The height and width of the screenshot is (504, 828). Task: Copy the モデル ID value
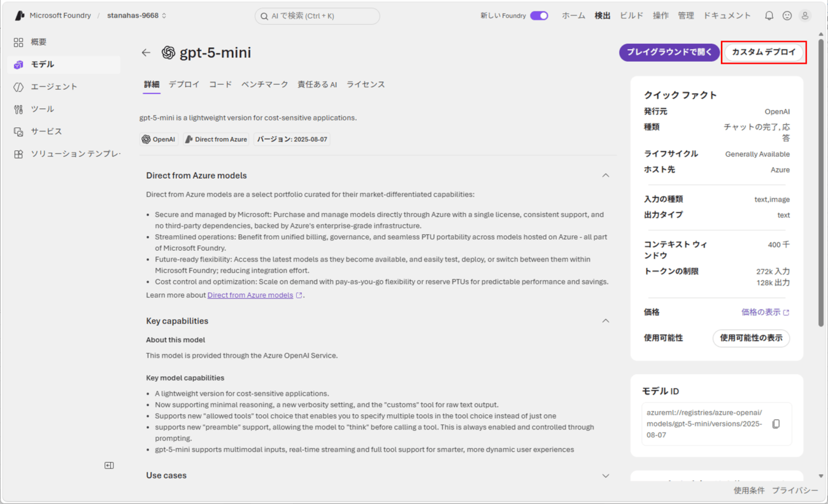click(776, 424)
